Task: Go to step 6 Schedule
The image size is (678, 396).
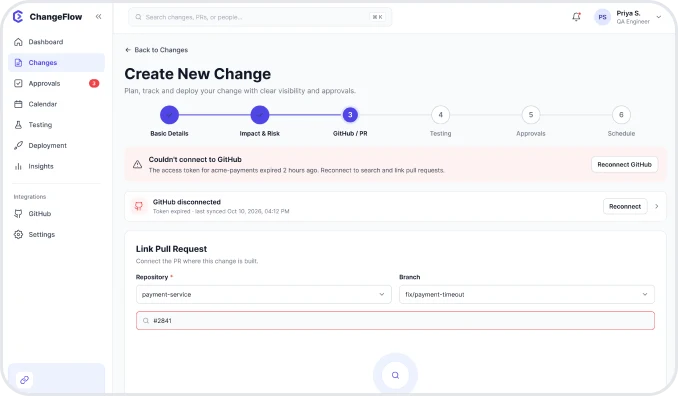Action: (621, 115)
